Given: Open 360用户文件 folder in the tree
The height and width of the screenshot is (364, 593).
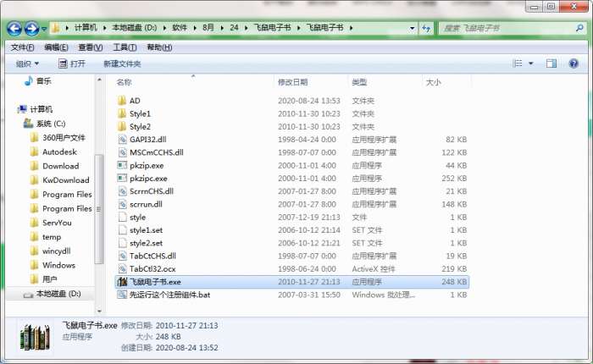Looking at the screenshot, I should [64, 138].
